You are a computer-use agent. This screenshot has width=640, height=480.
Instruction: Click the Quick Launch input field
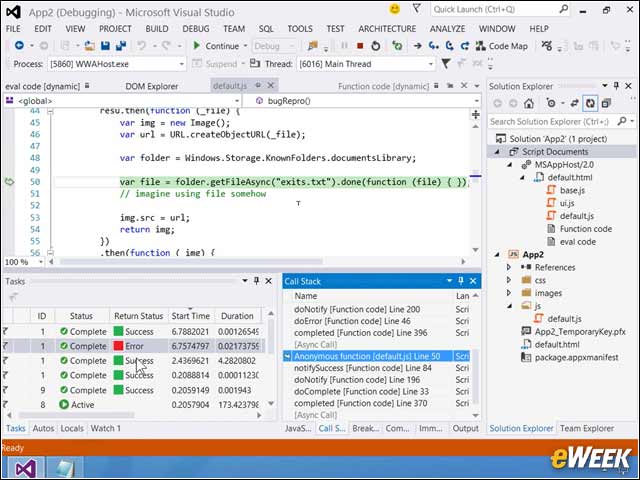pos(494,9)
